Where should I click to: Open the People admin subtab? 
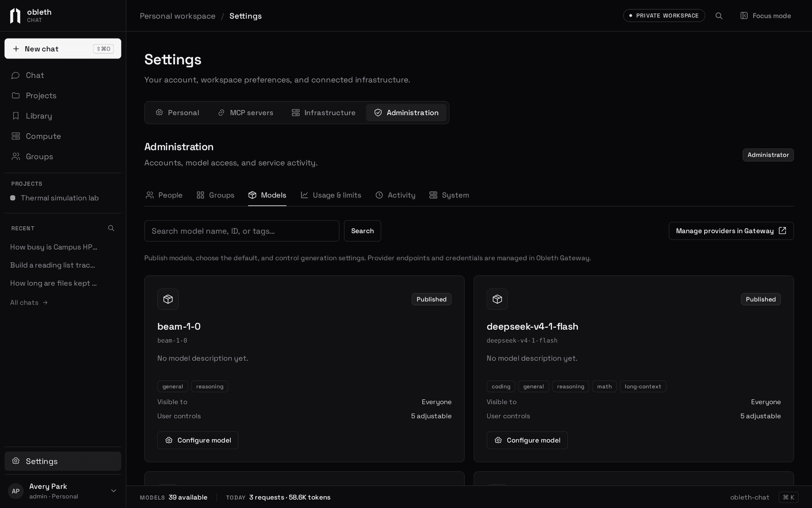164,195
